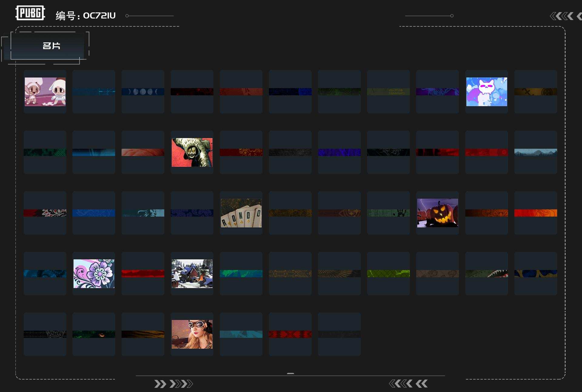
Task: Click the 编号: OC72IU text
Action: tap(85, 15)
